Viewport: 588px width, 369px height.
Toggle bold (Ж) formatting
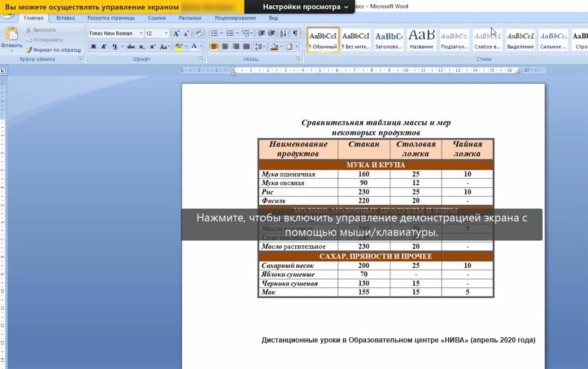tap(93, 46)
